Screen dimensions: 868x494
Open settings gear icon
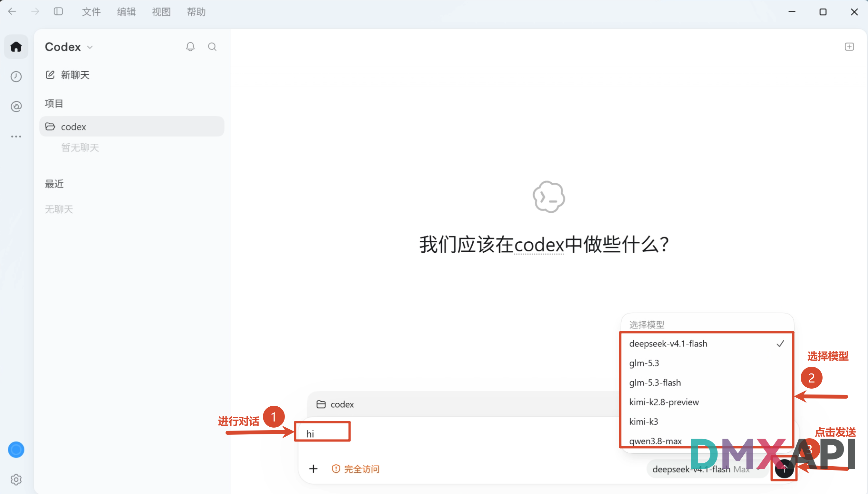pyautogui.click(x=16, y=479)
